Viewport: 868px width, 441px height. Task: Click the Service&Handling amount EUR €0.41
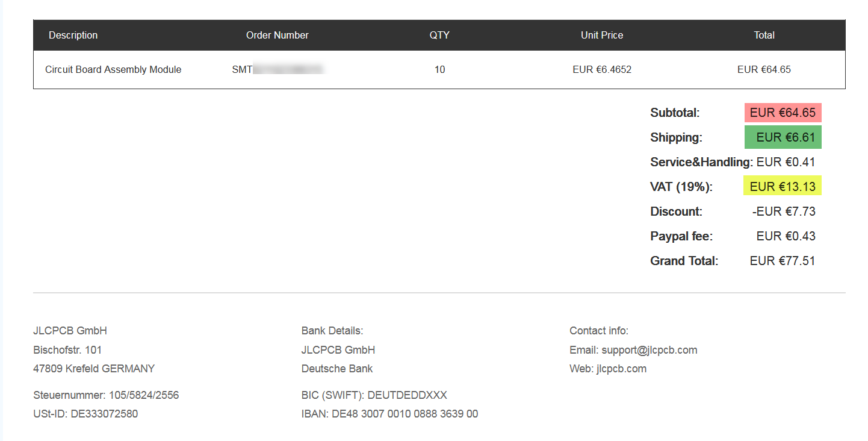click(x=786, y=162)
